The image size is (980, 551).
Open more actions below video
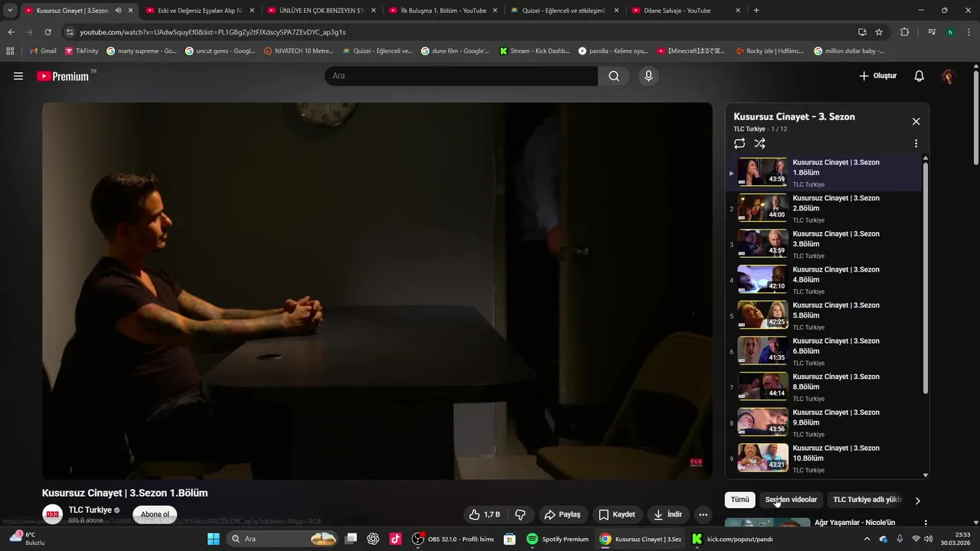(x=703, y=514)
